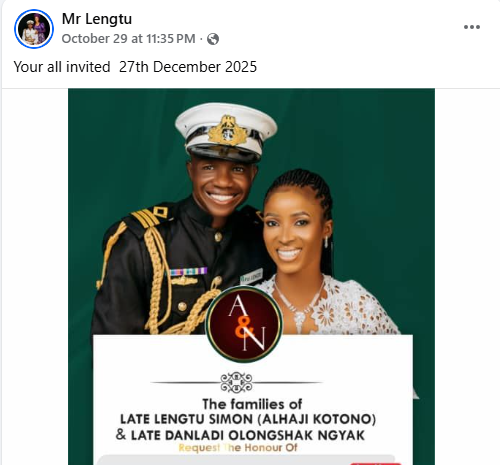Click the woman's silver necklace pendant
The height and width of the screenshot is (465, 500).
300,317
